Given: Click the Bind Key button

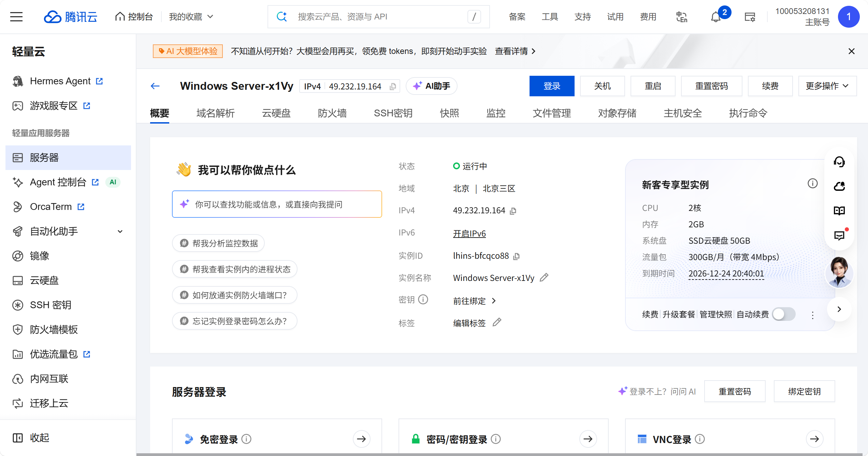Looking at the screenshot, I should point(804,391).
